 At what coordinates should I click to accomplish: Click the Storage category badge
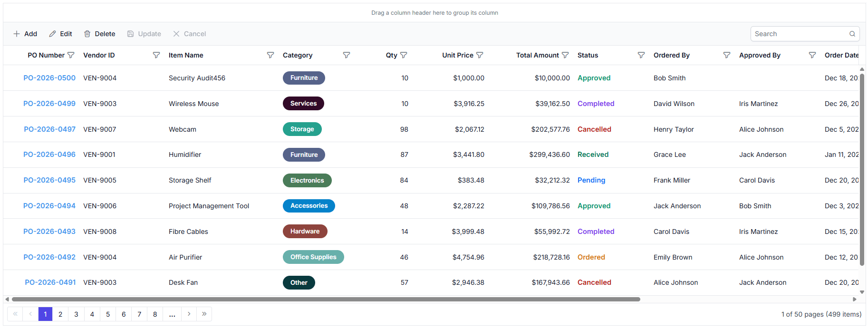[x=302, y=129]
